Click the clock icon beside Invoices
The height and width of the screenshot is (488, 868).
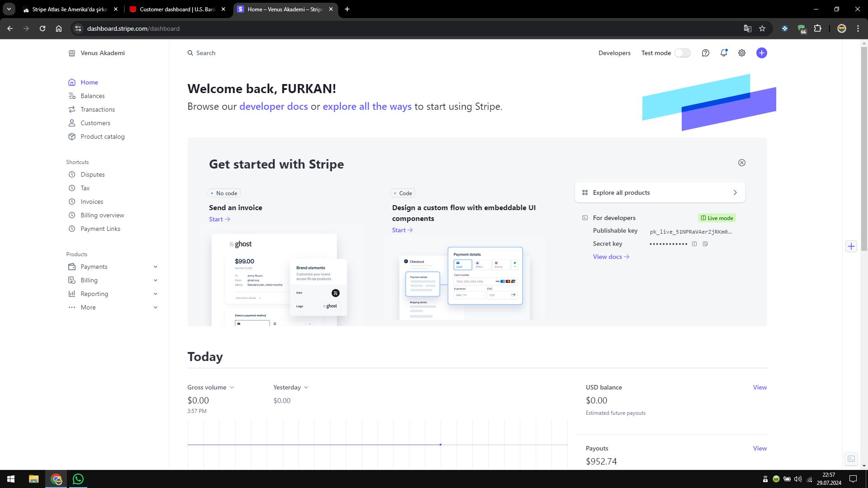[71, 202]
